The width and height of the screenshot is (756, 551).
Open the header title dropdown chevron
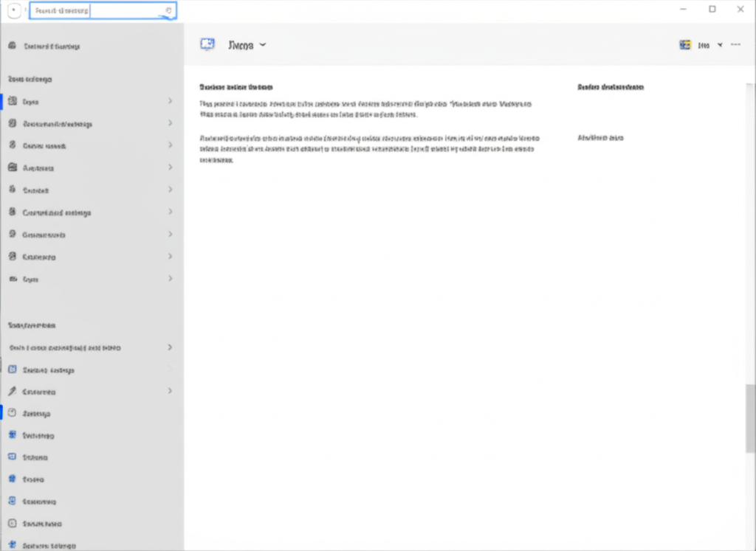coord(263,45)
